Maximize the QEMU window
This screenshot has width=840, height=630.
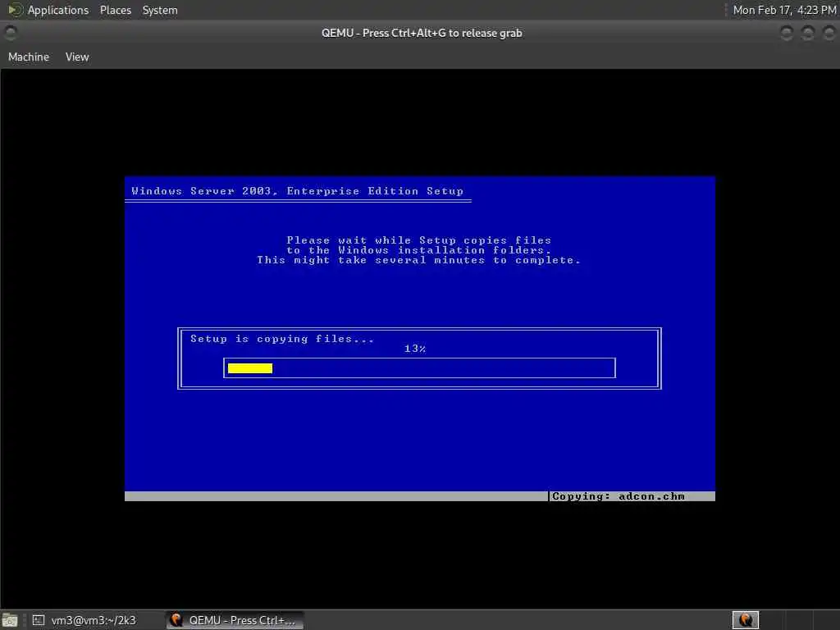point(807,33)
